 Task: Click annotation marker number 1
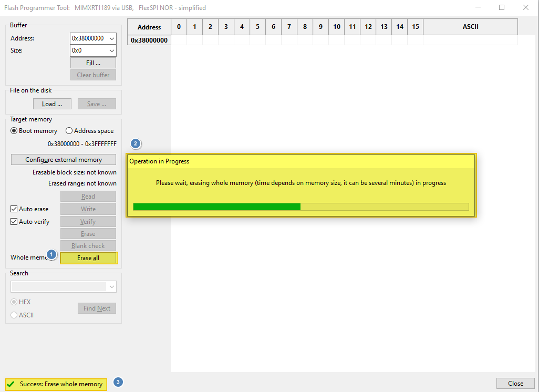[51, 254]
